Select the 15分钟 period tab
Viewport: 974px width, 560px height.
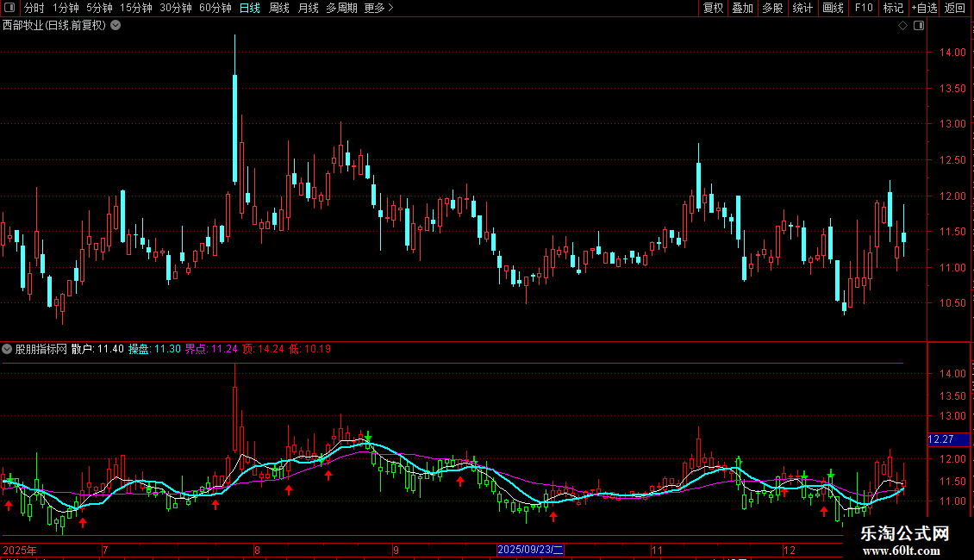coord(136,8)
